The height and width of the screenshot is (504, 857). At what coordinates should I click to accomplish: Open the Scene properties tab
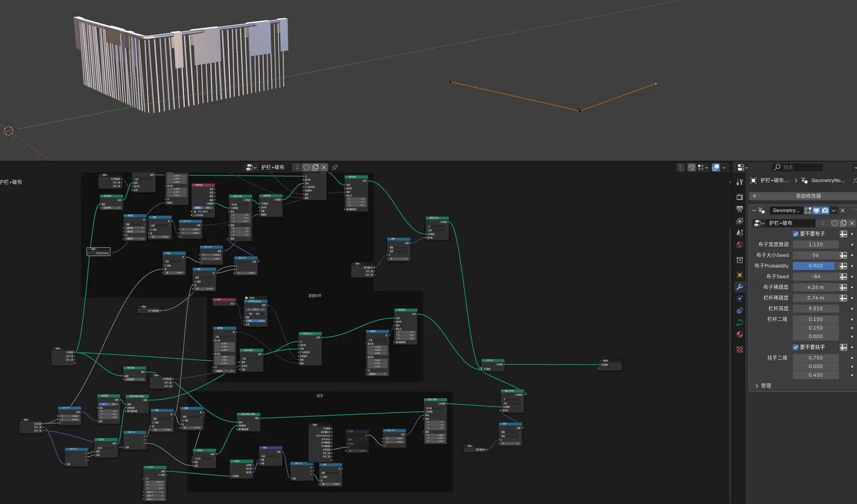coord(740,233)
